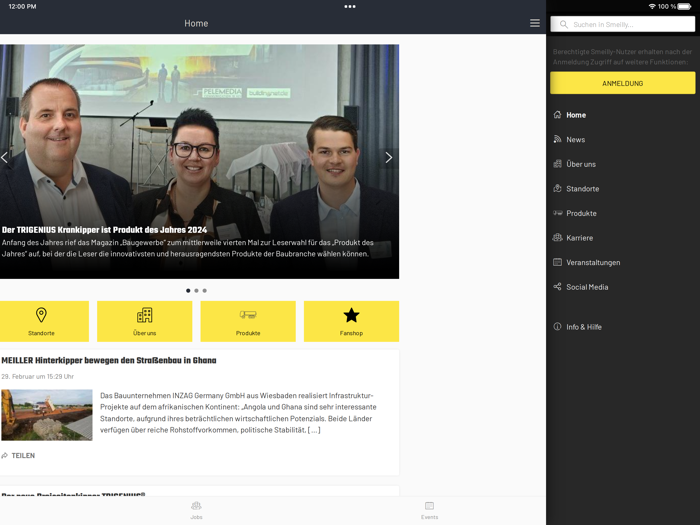The height and width of the screenshot is (525, 700).
Task: Open the yellow Standorte tile
Action: (x=43, y=321)
